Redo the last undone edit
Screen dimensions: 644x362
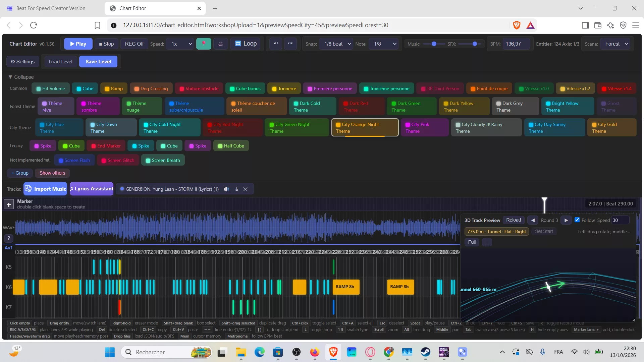(290, 44)
